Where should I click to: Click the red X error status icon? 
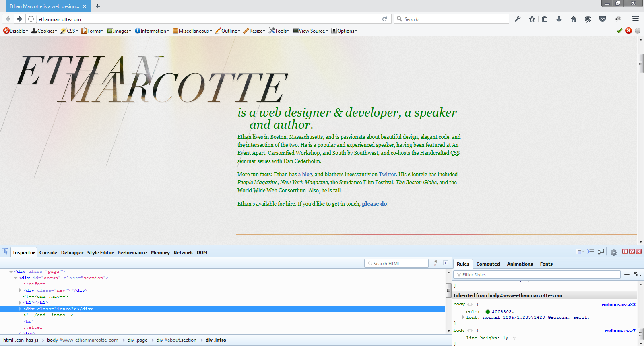(x=629, y=31)
